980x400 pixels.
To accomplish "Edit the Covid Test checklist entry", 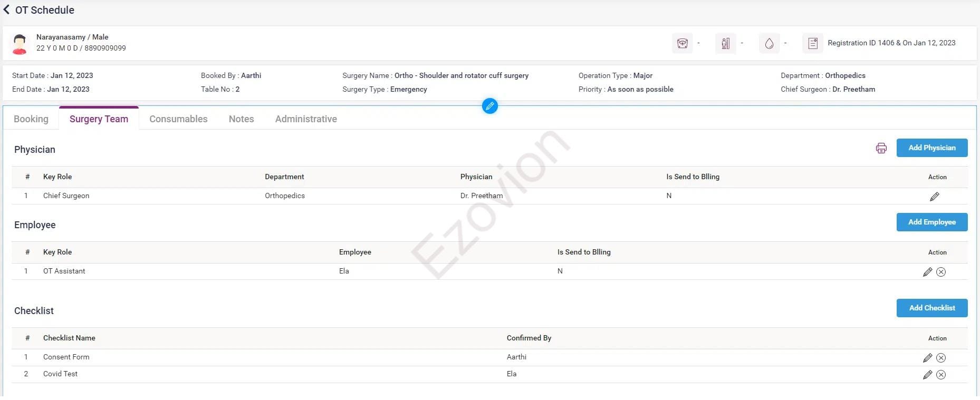I will 927,375.
